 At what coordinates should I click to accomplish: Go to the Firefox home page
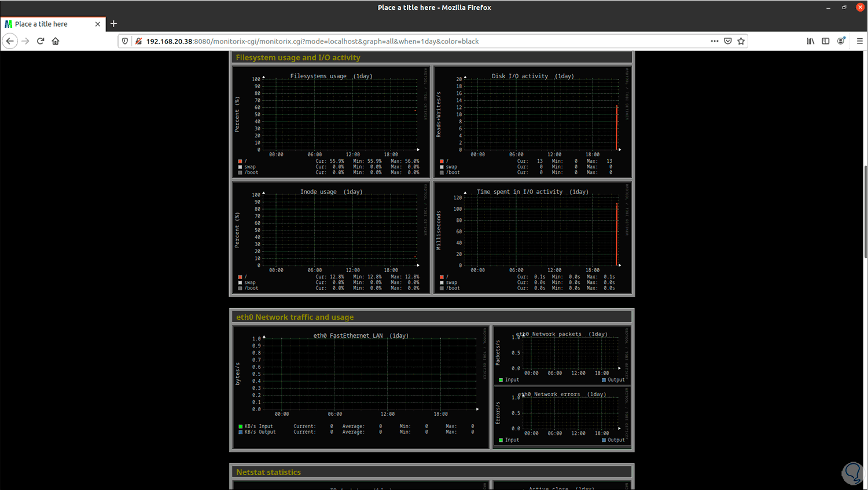click(x=56, y=41)
